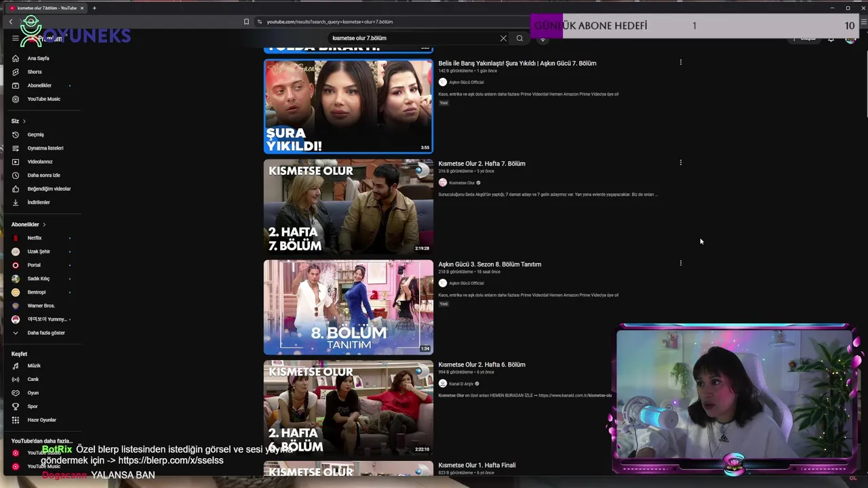
Task: Open options menu for Aşkın Gücü 8. Bölüm Tanıtım
Action: pyautogui.click(x=681, y=263)
